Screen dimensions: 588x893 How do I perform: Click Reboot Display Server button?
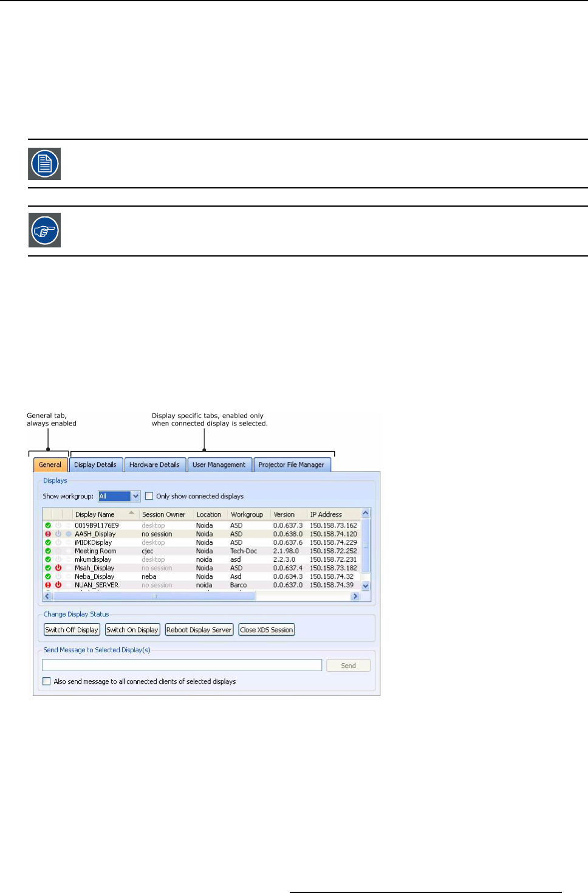tap(199, 630)
